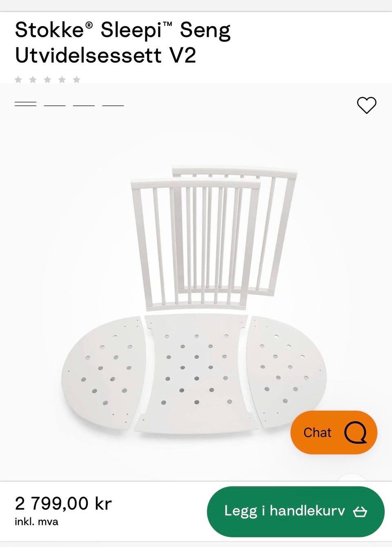Click the chat speech bubble icon

tap(355, 432)
